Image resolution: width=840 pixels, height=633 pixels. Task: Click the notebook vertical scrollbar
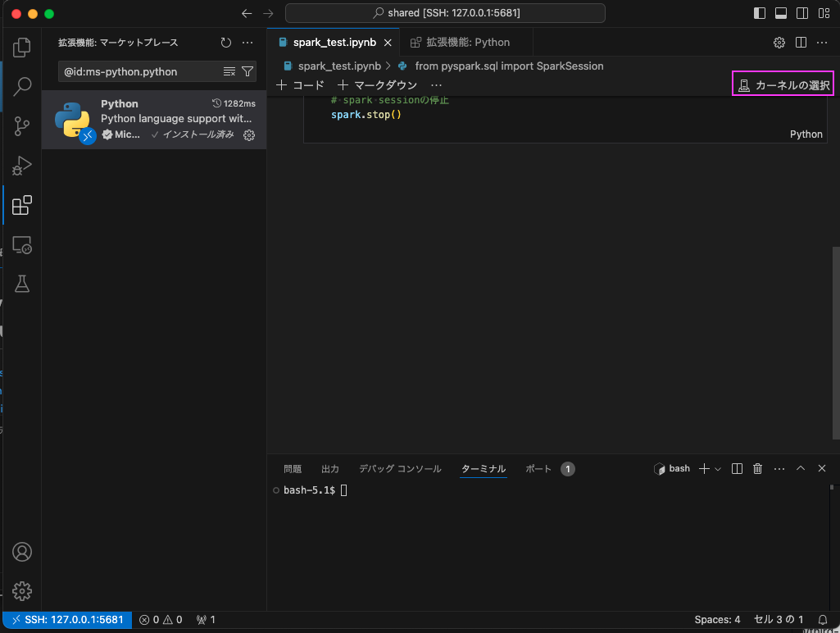[836, 343]
